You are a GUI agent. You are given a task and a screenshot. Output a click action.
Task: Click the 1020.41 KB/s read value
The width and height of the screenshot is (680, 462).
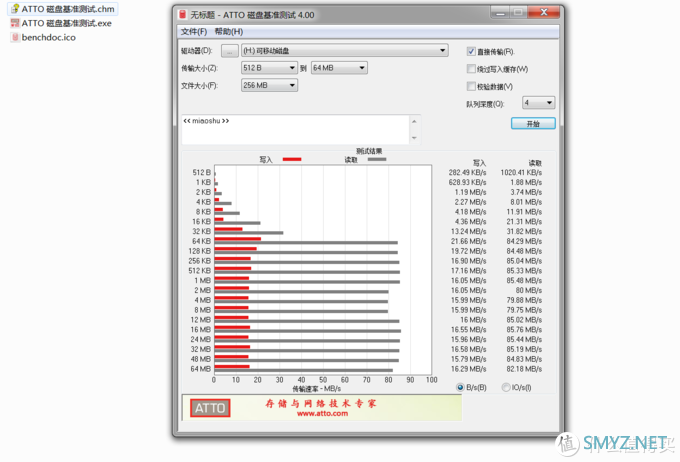[x=521, y=173]
